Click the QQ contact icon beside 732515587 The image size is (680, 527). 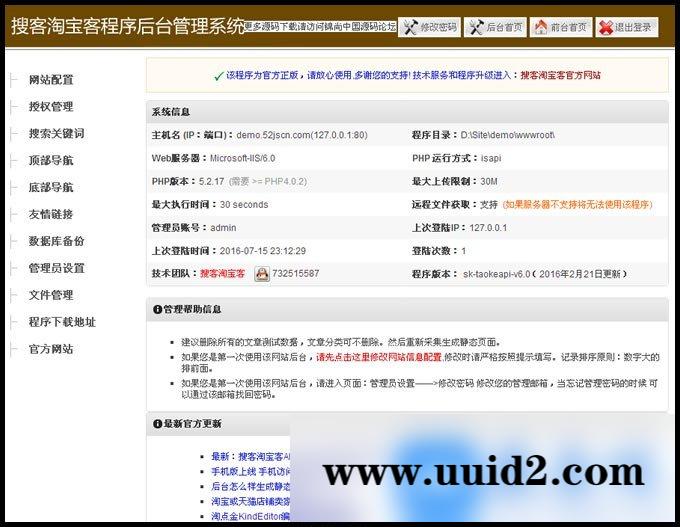(x=262, y=273)
